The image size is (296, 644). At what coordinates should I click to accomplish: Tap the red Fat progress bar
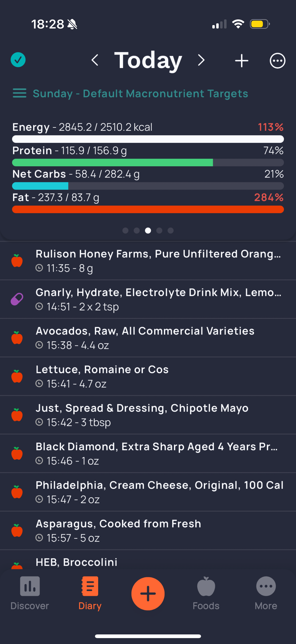pos(148,210)
